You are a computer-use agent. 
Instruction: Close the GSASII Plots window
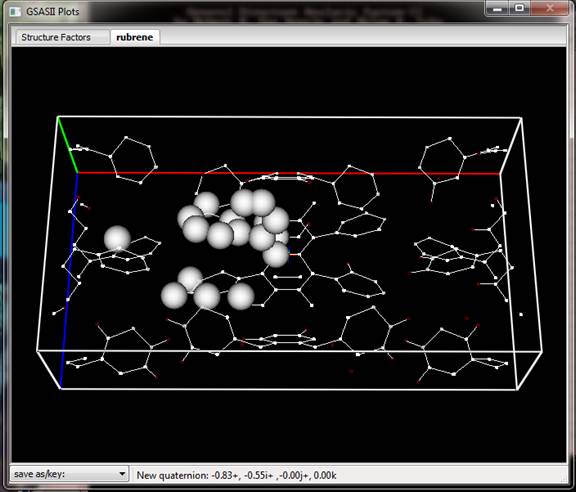tap(550, 8)
